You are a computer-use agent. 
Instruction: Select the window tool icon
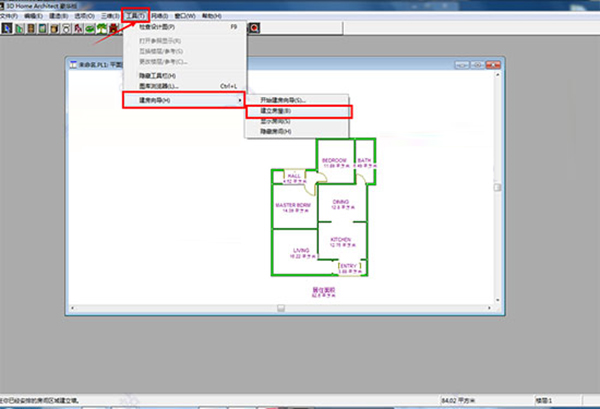pyautogui.click(x=43, y=28)
